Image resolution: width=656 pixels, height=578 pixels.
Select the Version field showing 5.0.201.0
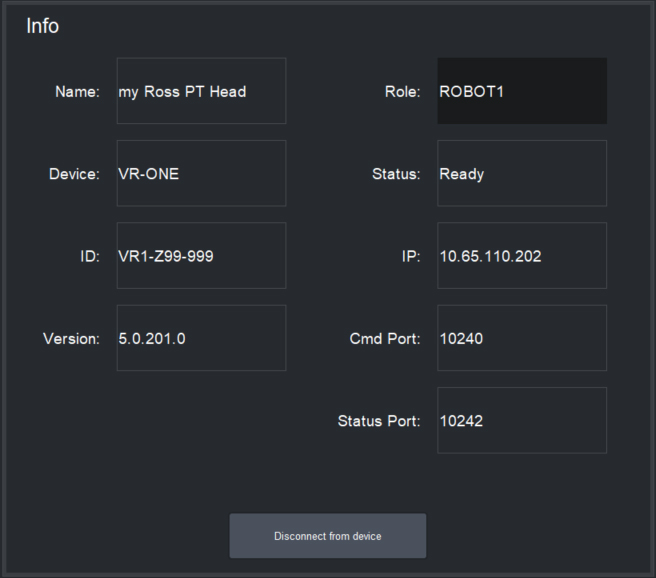(x=201, y=338)
